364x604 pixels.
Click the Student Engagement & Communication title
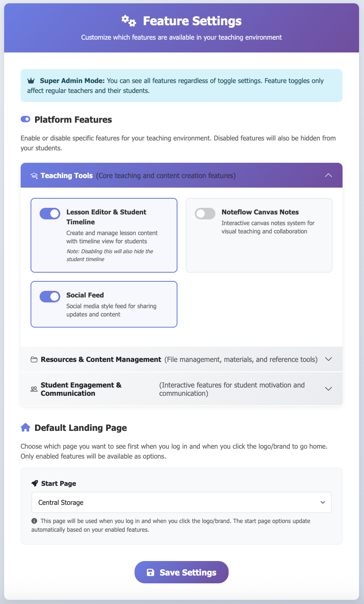[81, 389]
